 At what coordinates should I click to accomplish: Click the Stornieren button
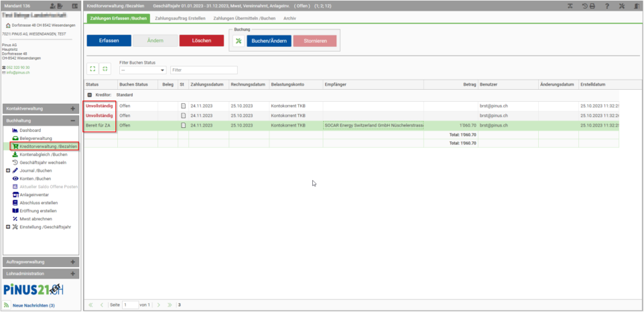(x=315, y=41)
